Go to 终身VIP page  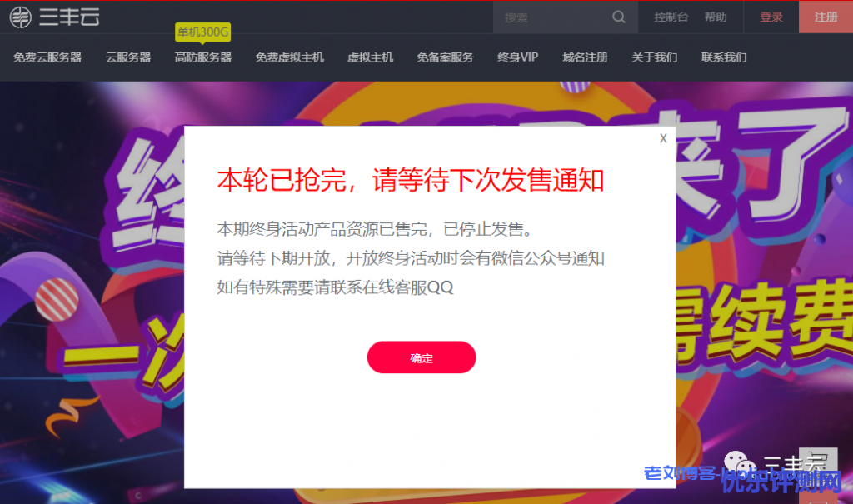tap(517, 57)
